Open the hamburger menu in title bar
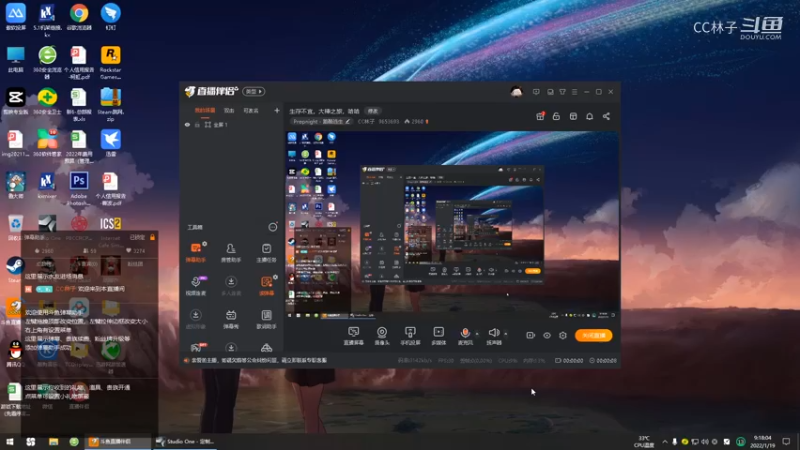This screenshot has width=800, height=450. click(574, 92)
